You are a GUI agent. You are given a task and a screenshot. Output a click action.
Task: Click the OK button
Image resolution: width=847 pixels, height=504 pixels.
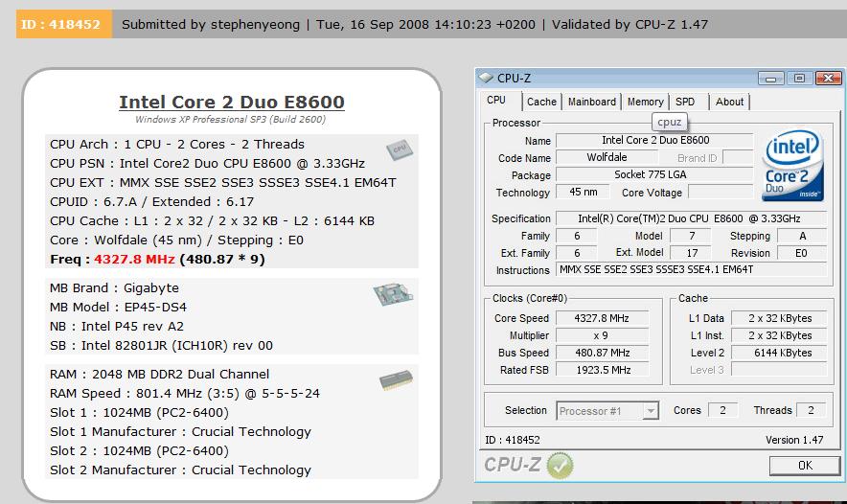click(x=805, y=466)
